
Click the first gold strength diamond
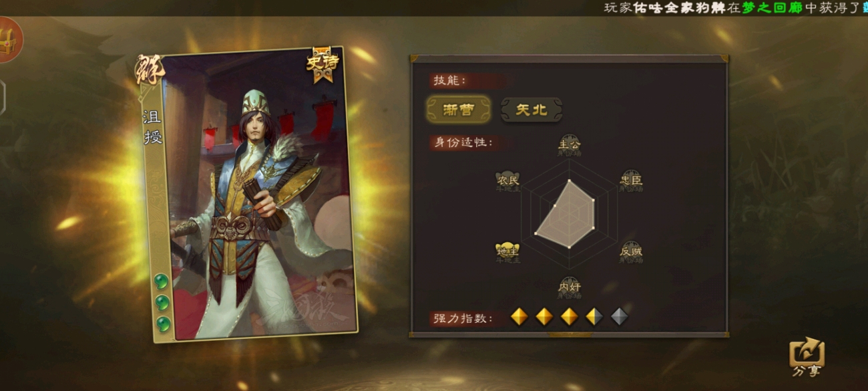(x=519, y=316)
